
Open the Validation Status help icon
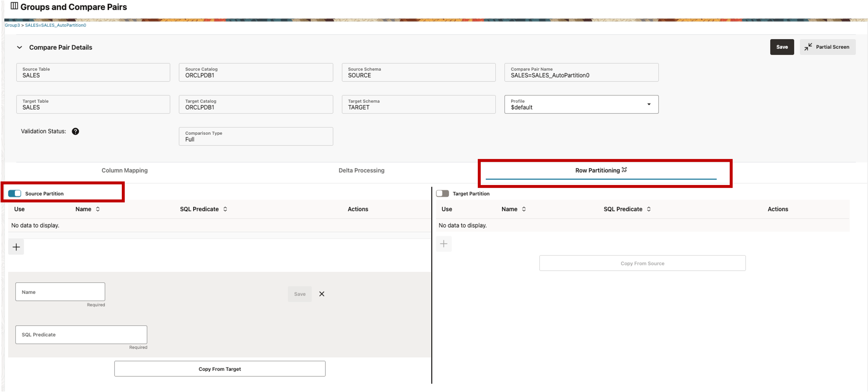76,131
